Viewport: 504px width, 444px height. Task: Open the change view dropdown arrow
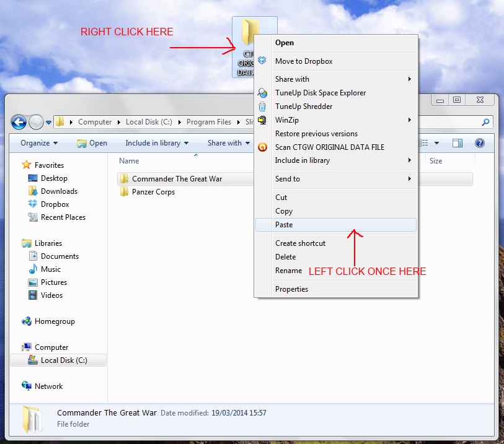pos(436,143)
